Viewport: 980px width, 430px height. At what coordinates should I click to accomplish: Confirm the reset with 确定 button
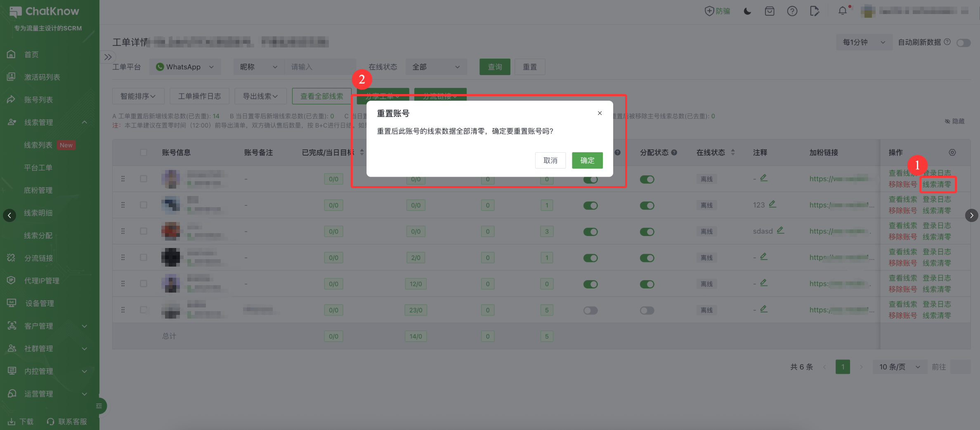click(587, 161)
